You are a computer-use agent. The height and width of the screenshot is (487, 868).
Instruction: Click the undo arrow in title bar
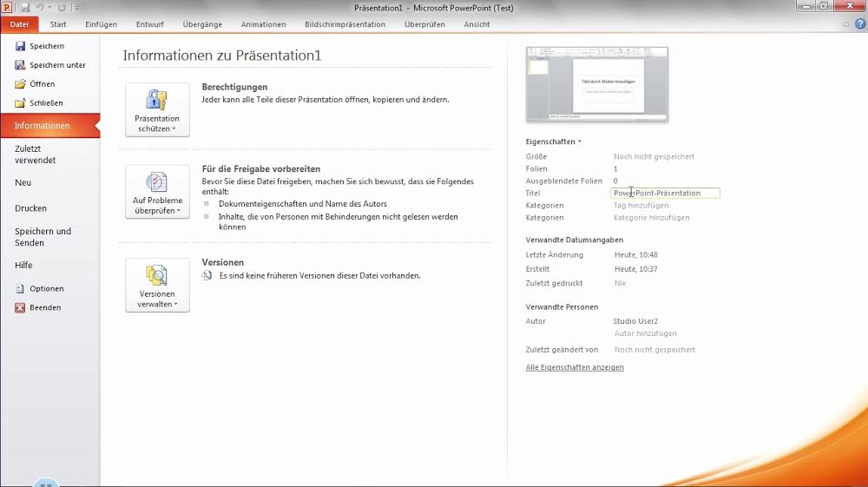(x=40, y=8)
